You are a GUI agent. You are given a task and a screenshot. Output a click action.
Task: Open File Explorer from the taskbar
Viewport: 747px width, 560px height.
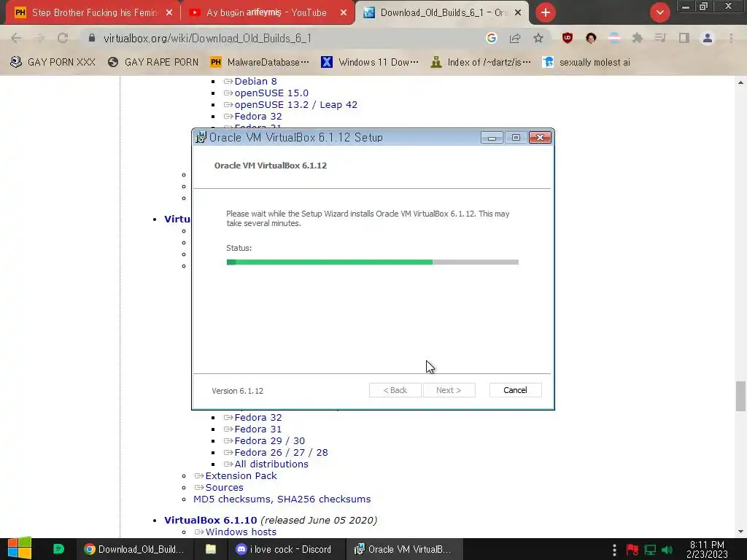[211, 549]
